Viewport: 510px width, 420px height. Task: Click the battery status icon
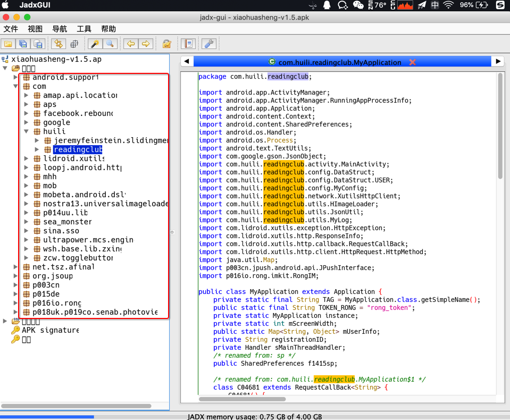482,5
